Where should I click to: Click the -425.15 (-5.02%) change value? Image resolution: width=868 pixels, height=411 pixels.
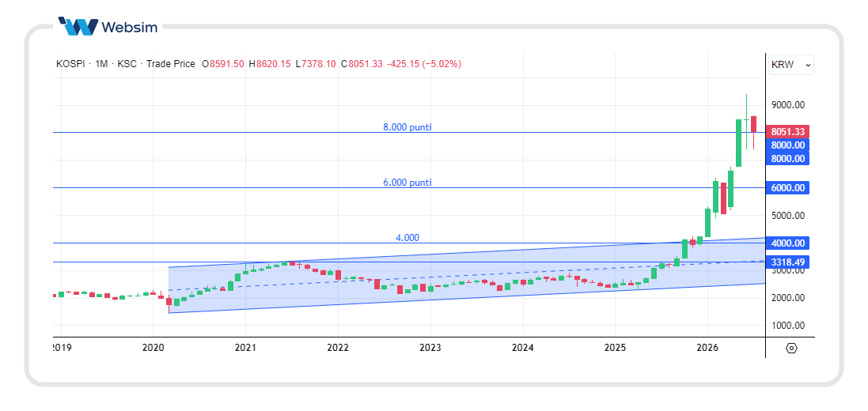coord(423,64)
